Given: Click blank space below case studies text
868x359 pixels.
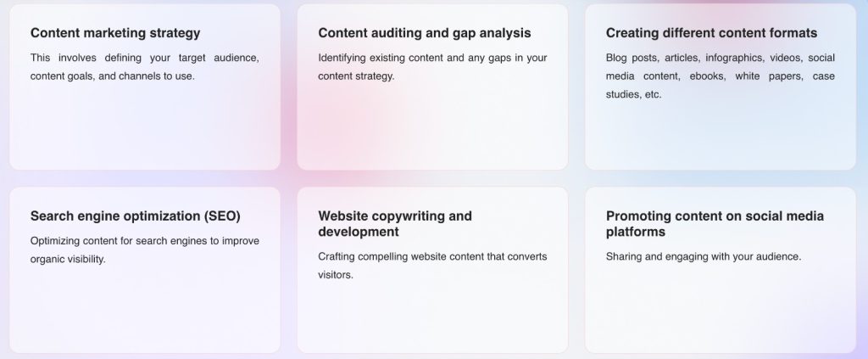Looking at the screenshot, I should click(x=721, y=136).
